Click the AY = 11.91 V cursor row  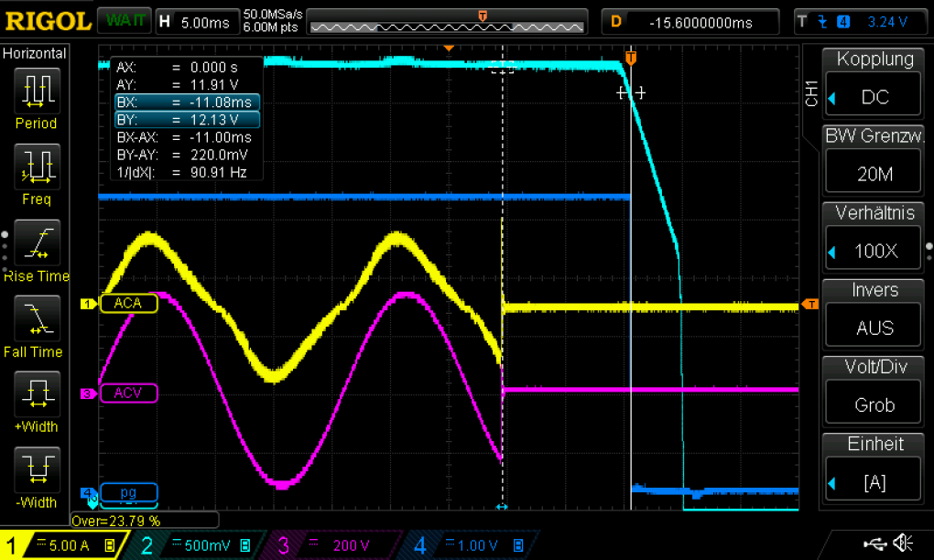[x=187, y=84]
